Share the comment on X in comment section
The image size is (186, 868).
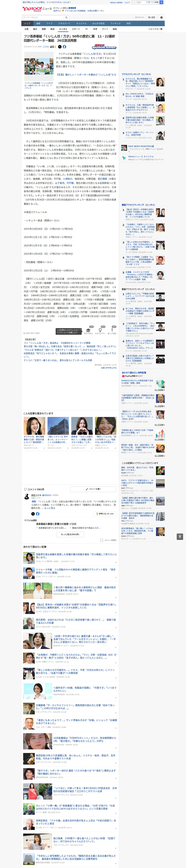(x=33, y=514)
